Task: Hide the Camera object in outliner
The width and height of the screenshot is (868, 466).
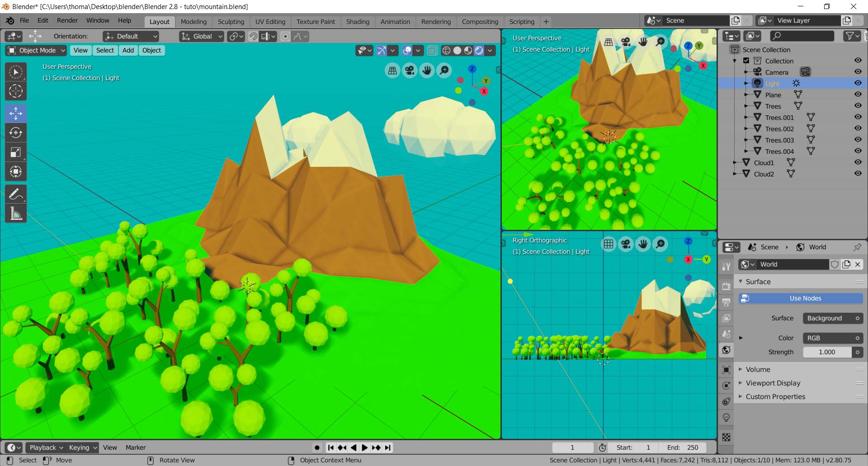Action: (858, 72)
